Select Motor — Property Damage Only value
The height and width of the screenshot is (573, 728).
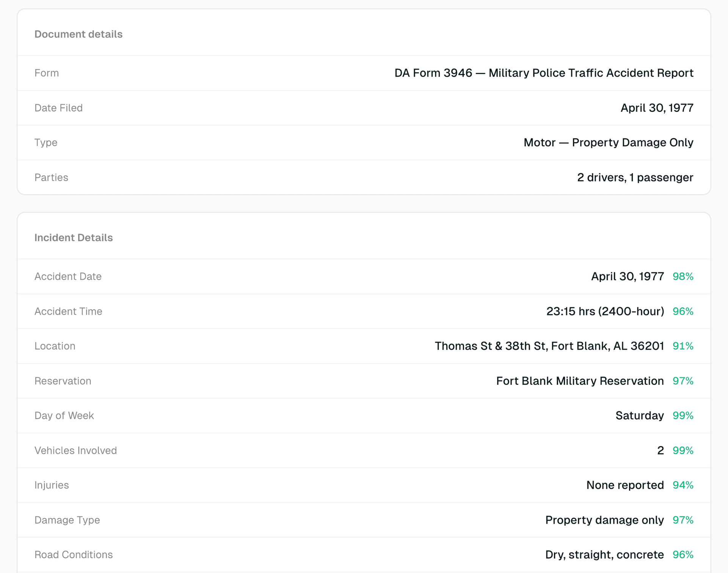608,142
